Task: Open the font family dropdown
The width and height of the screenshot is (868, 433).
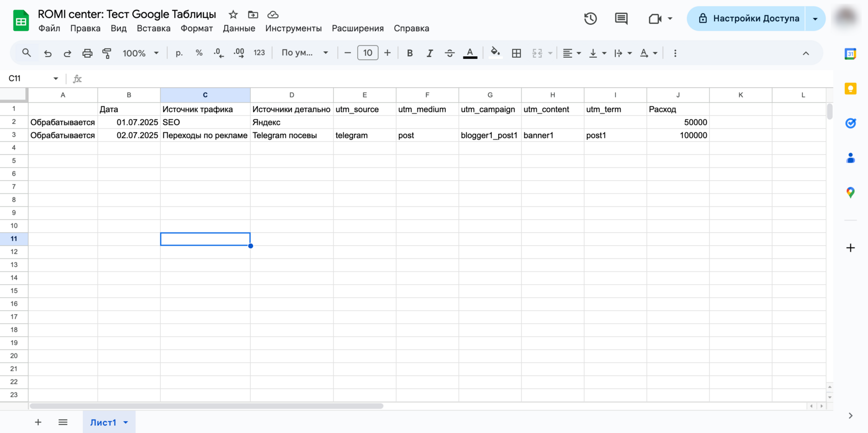Action: [x=305, y=53]
